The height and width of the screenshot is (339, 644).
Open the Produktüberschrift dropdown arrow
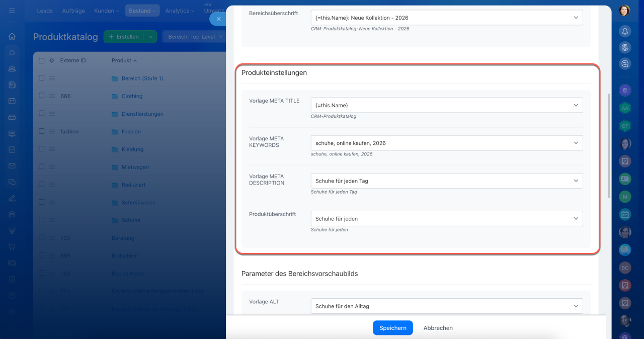(576, 219)
